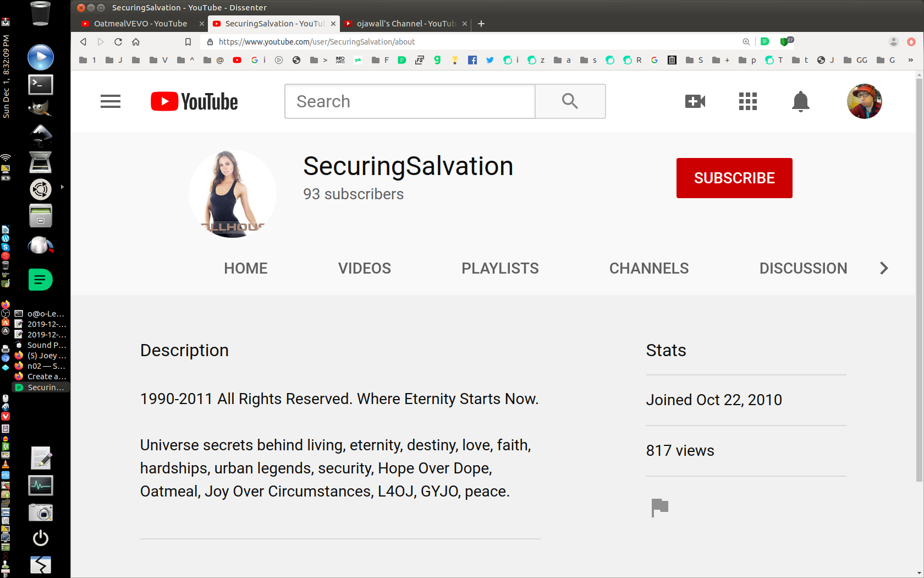Image resolution: width=924 pixels, height=578 pixels.
Task: Switch to the HOME channel tab
Action: pos(246,268)
